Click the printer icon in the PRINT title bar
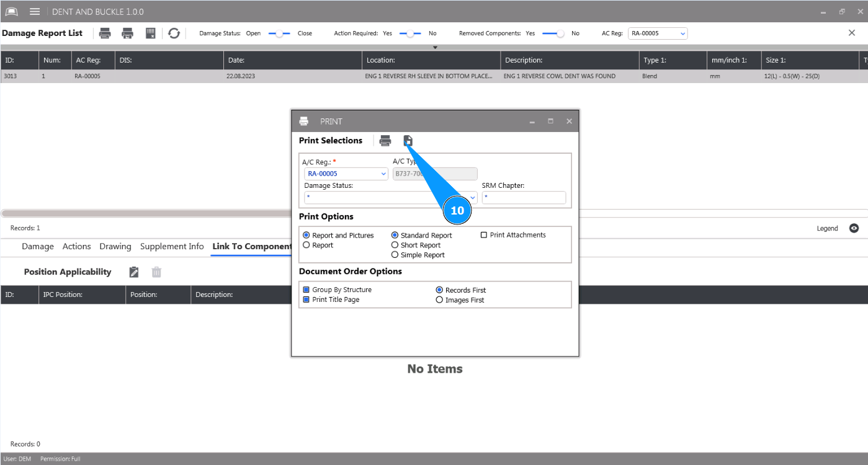The image size is (868, 465). 304,122
